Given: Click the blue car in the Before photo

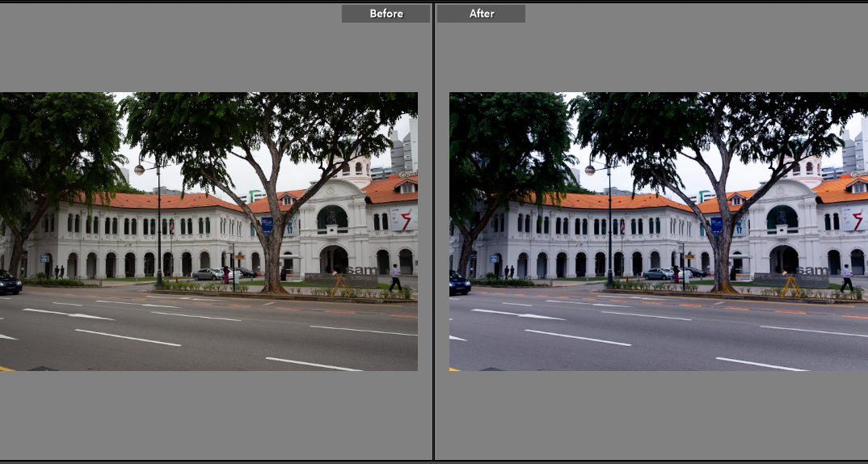Looking at the screenshot, I should click(9, 283).
